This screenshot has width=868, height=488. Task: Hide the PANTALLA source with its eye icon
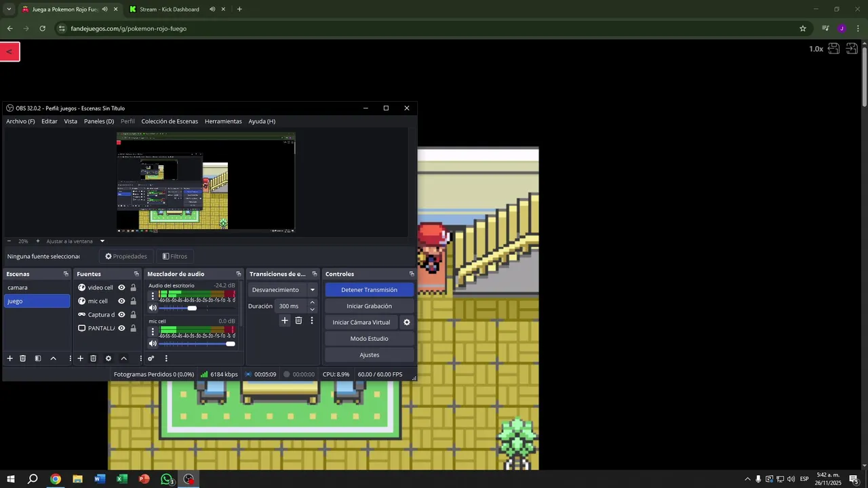pos(121,328)
